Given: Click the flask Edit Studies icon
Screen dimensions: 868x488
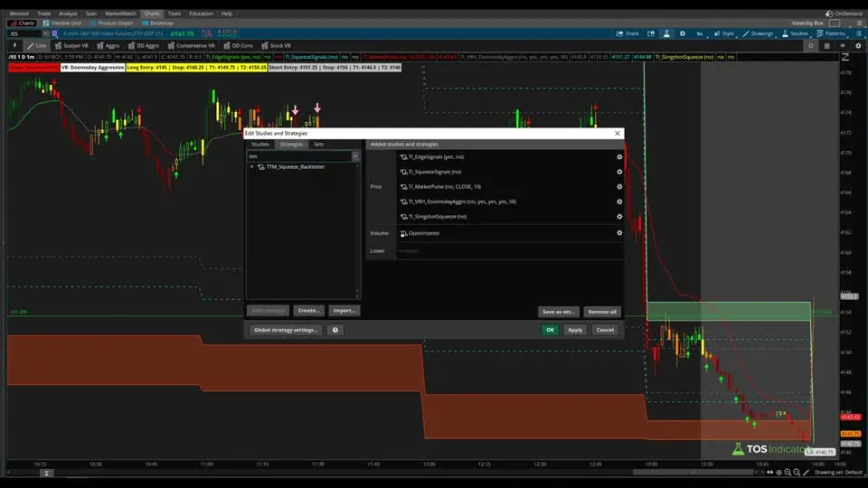Looking at the screenshot, I should pyautogui.click(x=666, y=33).
